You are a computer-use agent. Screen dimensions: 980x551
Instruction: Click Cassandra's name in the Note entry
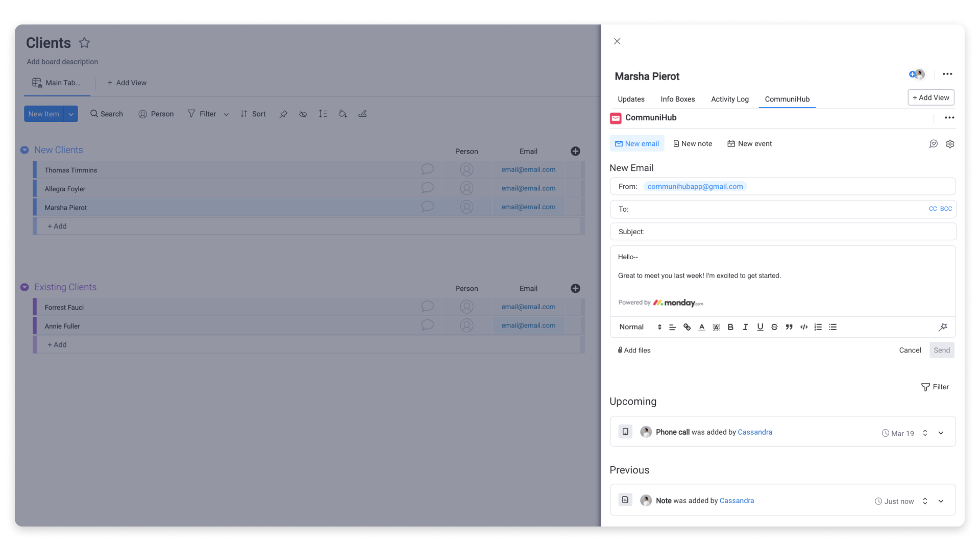[x=737, y=500]
